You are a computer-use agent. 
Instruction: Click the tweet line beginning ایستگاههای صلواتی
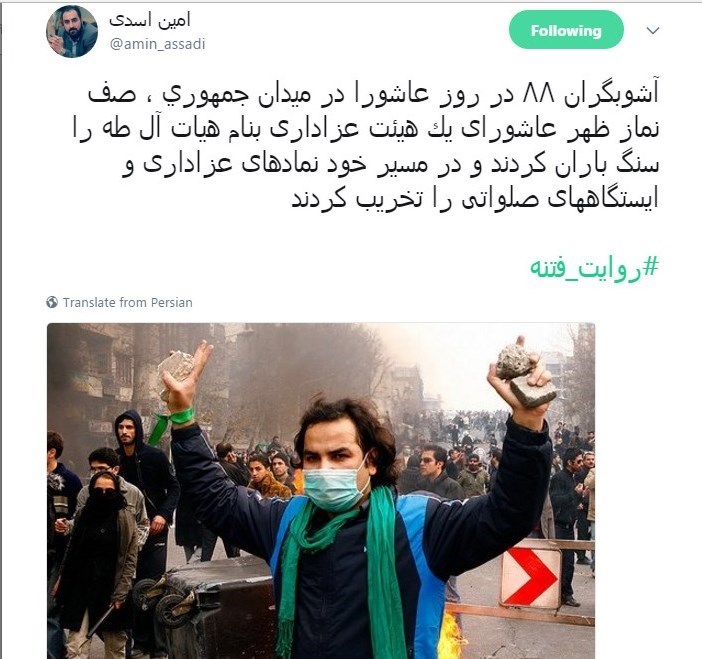coord(475,199)
